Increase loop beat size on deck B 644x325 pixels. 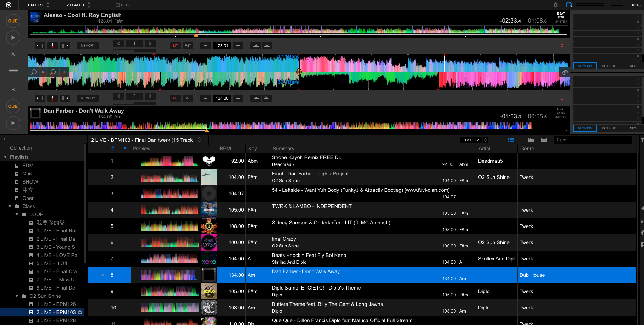point(150,96)
